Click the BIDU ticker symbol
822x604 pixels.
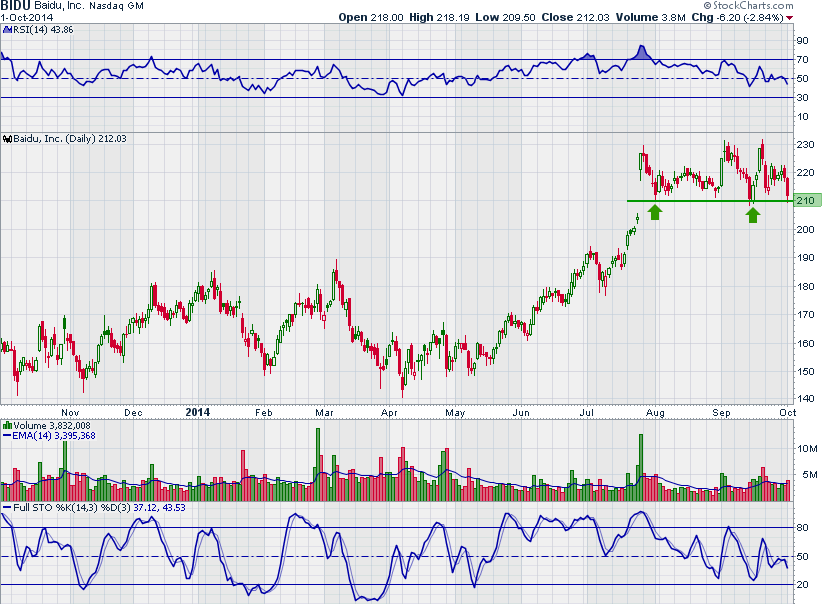(x=16, y=6)
